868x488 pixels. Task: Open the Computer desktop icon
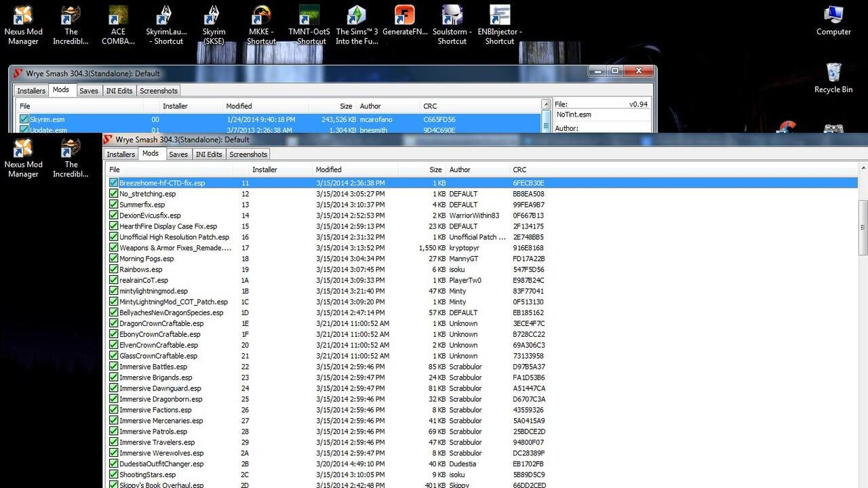pyautogui.click(x=833, y=20)
